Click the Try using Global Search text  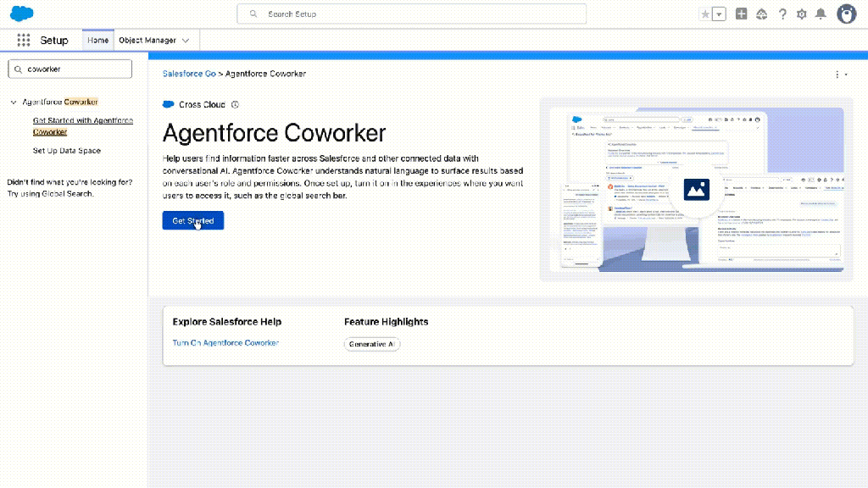(x=50, y=194)
